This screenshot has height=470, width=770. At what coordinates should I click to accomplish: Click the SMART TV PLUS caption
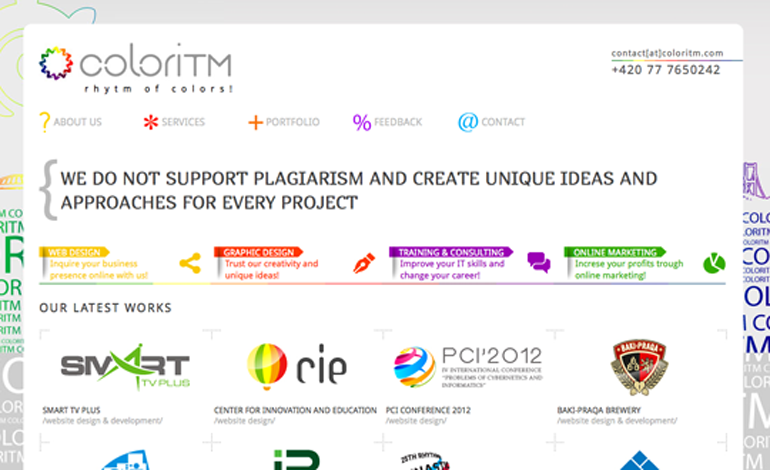(x=71, y=410)
